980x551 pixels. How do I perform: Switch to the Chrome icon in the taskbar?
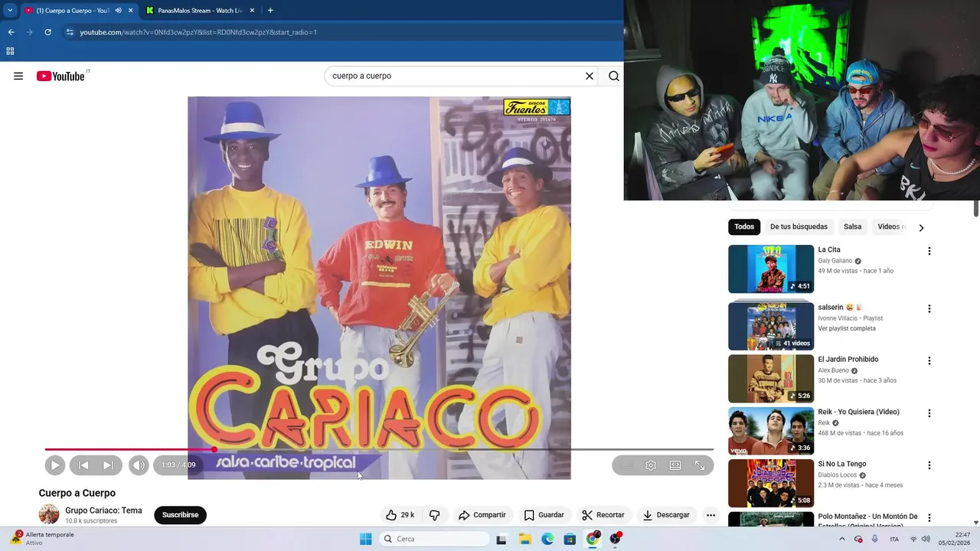coord(593,539)
